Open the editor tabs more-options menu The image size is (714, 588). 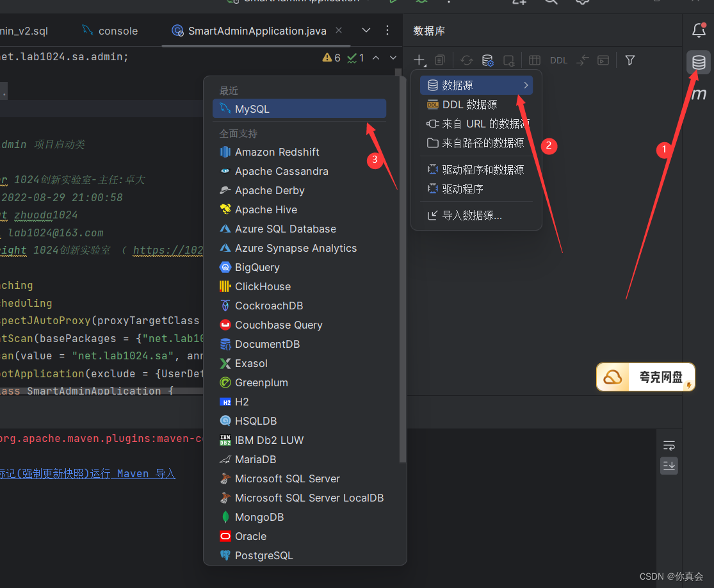pos(387,30)
